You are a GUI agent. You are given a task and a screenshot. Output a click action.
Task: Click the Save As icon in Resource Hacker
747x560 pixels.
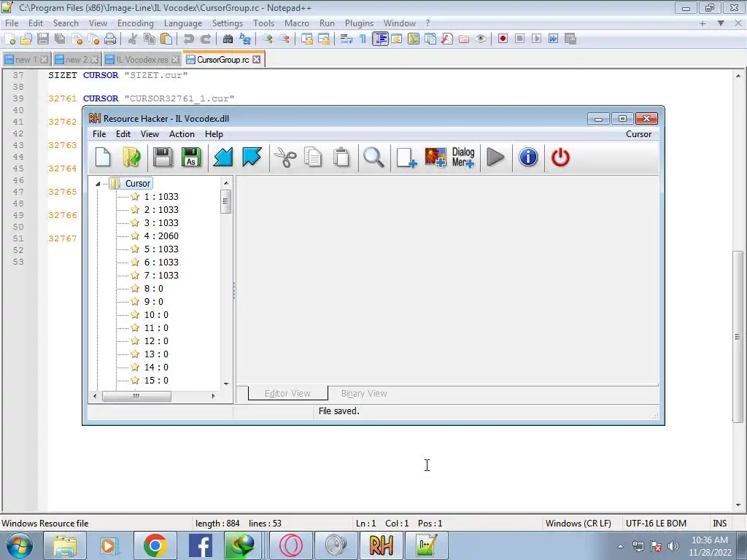191,157
